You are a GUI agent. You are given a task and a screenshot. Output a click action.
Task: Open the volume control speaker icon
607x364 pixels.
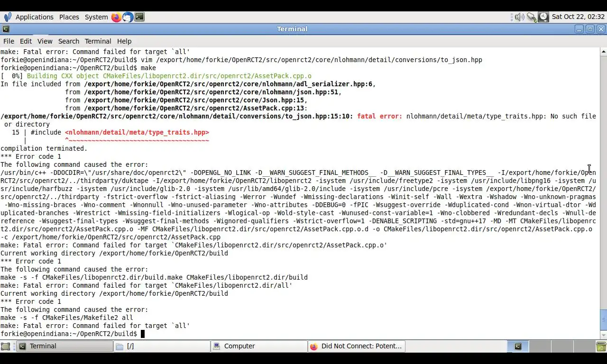click(520, 17)
